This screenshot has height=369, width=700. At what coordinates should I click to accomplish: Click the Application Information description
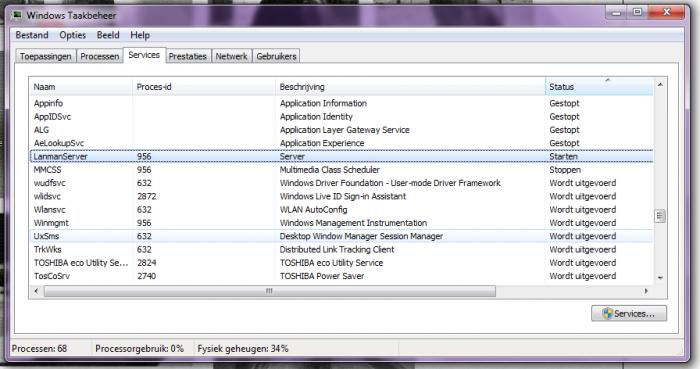click(323, 103)
